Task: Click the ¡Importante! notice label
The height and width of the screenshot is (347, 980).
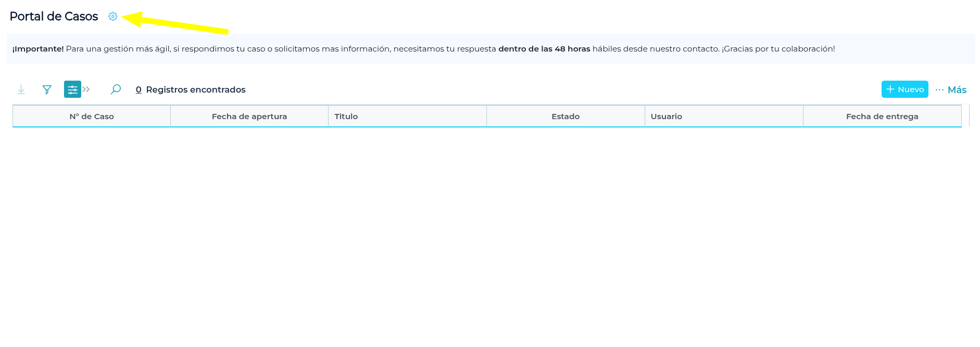Action: [38, 49]
